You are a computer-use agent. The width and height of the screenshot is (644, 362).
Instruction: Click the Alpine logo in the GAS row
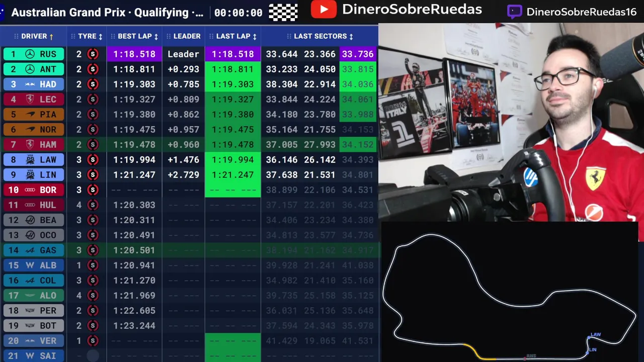[30, 250]
